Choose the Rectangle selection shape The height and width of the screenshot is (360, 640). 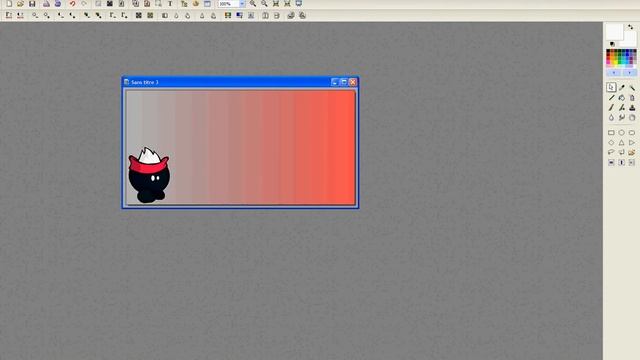pyautogui.click(x=611, y=133)
